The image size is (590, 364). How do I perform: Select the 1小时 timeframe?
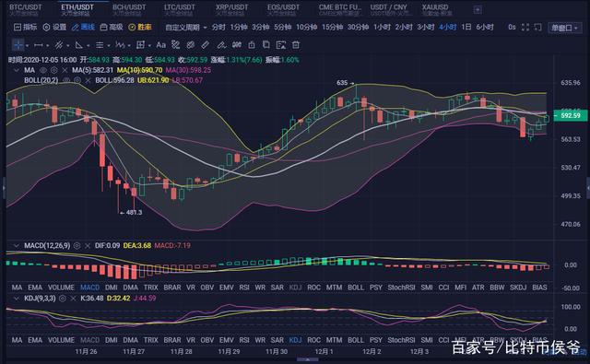coord(382,27)
